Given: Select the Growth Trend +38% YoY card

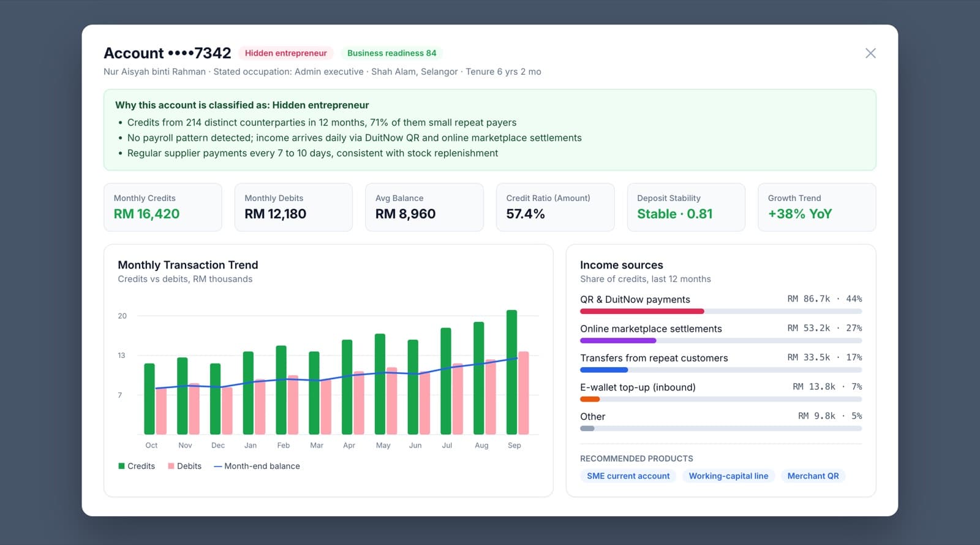Looking at the screenshot, I should click(x=817, y=207).
